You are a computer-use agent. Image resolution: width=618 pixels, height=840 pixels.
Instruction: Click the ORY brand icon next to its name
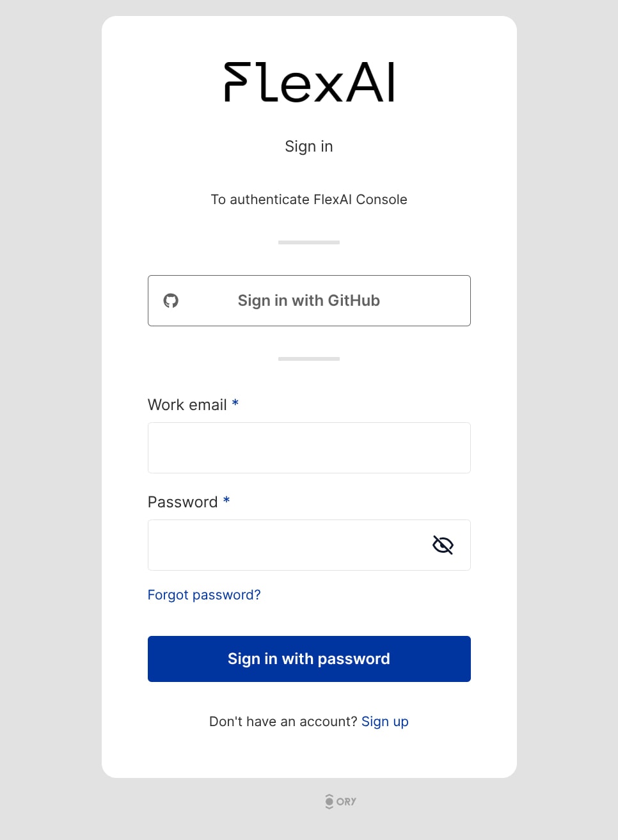tap(328, 801)
